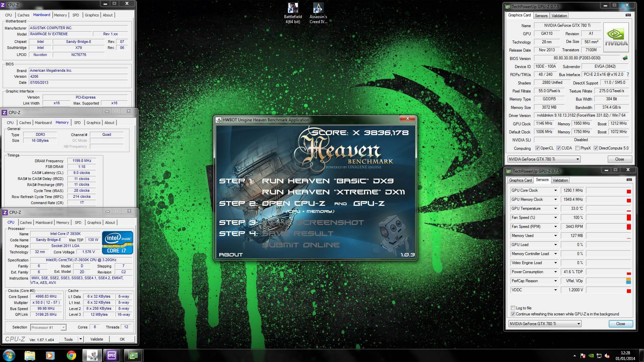Expand Fan Speed (RPM) sensor dropdown
644x362 pixels.
tap(555, 227)
